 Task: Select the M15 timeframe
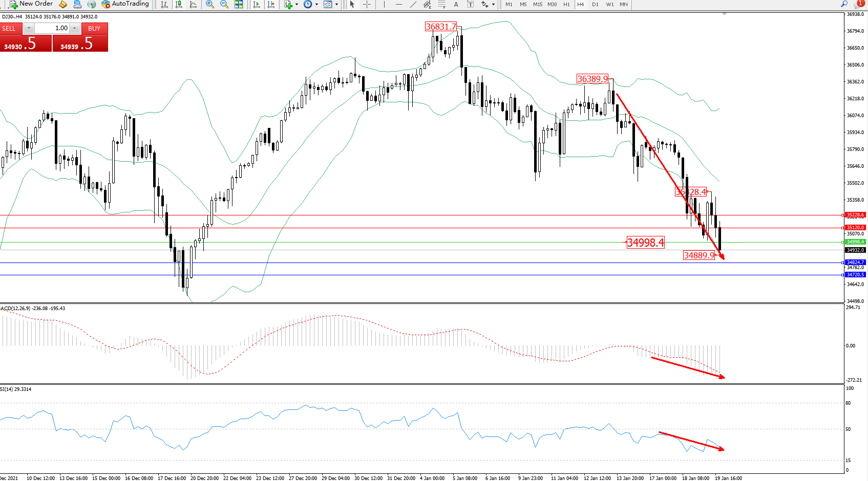(x=537, y=4)
